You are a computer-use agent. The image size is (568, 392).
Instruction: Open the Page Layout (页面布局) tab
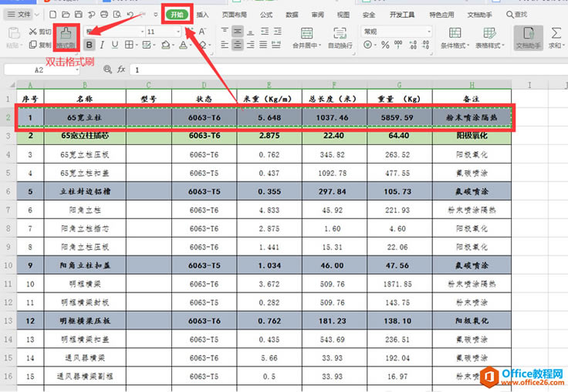click(x=235, y=15)
